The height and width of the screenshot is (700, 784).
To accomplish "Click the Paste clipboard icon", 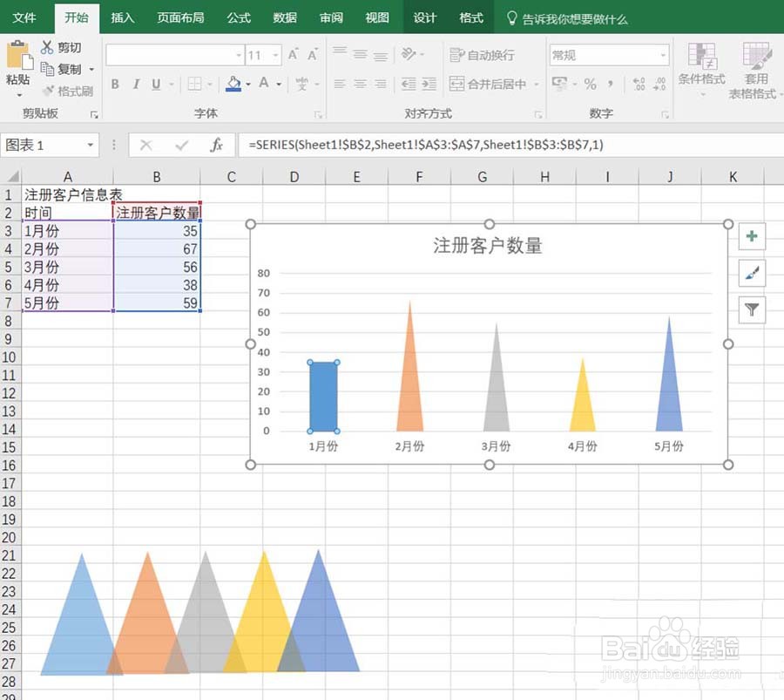I will tap(18, 55).
